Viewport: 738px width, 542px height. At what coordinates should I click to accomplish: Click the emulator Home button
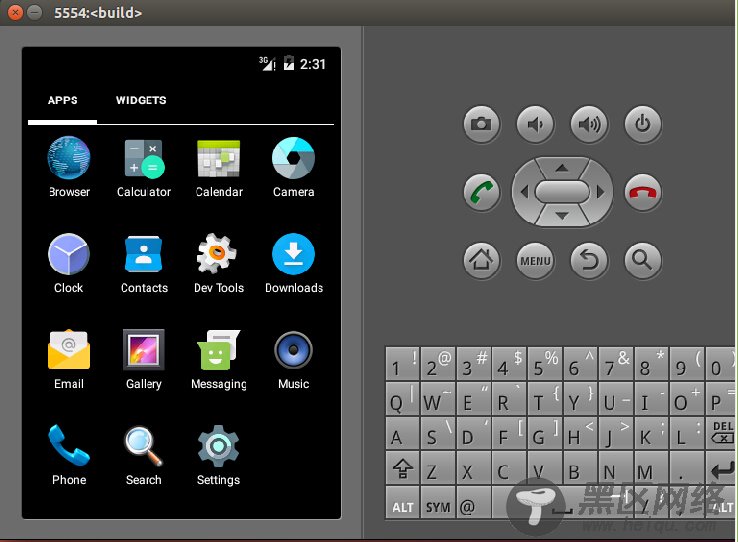click(481, 260)
